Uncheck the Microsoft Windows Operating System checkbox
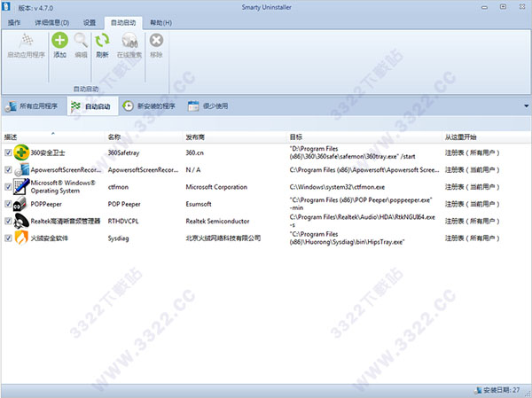Image resolution: width=532 pixels, height=398 pixels. point(8,187)
